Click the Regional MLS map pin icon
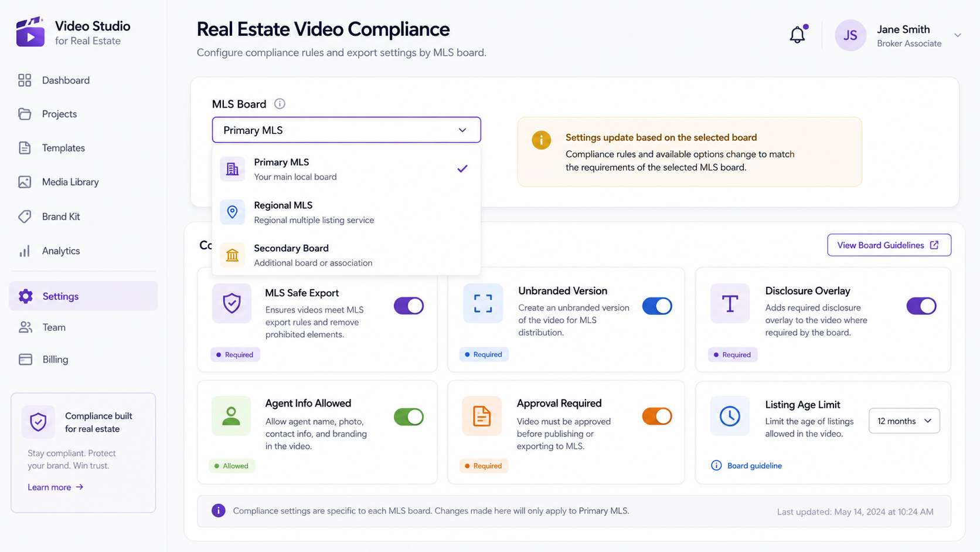Viewport: 980px width, 552px height. pos(233,212)
